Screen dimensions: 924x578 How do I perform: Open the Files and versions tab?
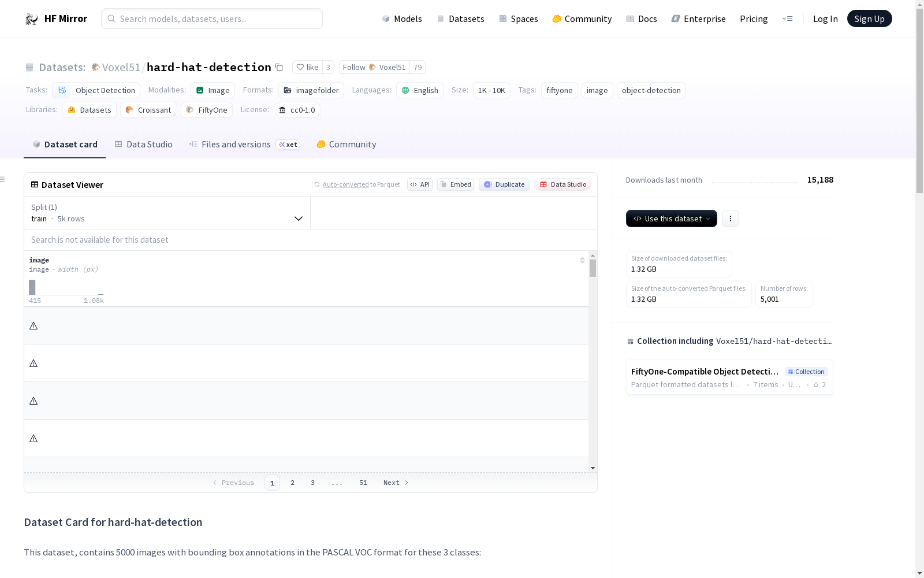pyautogui.click(x=244, y=144)
